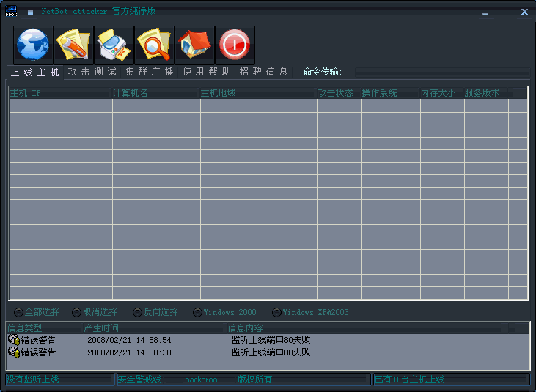This screenshot has height=392, width=536.
Task: Click the pencil and notepad toolbar icon
Action: [73, 45]
